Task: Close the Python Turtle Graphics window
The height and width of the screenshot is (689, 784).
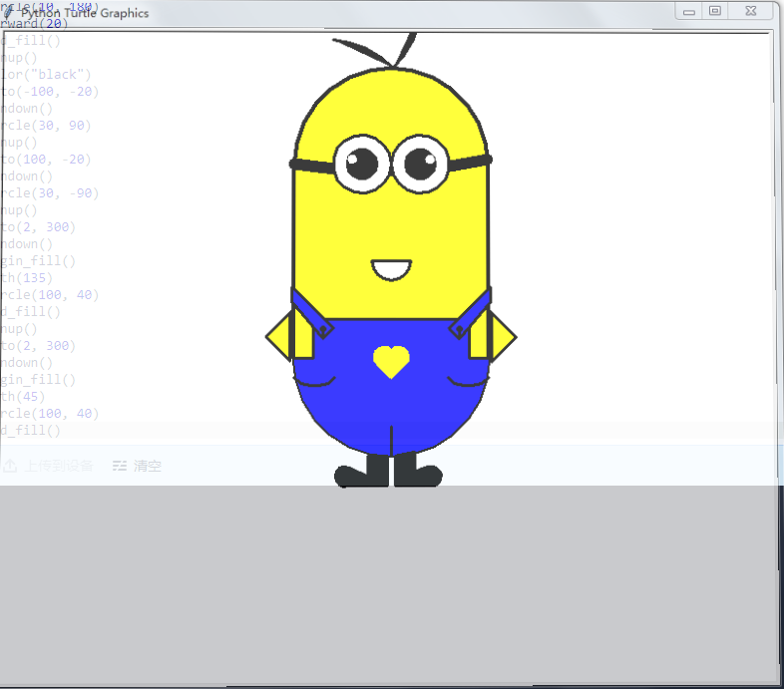Action: (x=750, y=11)
